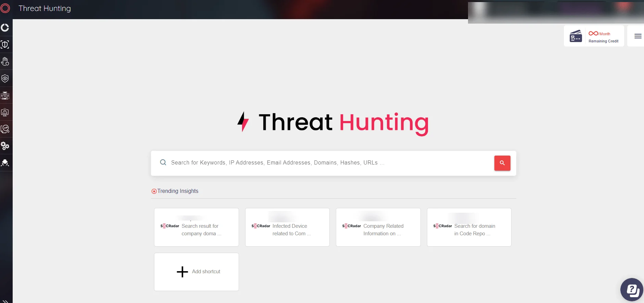The width and height of the screenshot is (644, 303).
Task: Open 'Infected Device related to Com' card
Action: pyautogui.click(x=287, y=227)
